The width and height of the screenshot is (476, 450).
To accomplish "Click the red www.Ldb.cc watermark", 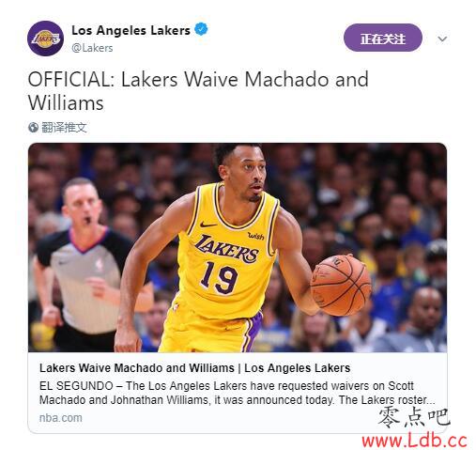I will point(414,440).
